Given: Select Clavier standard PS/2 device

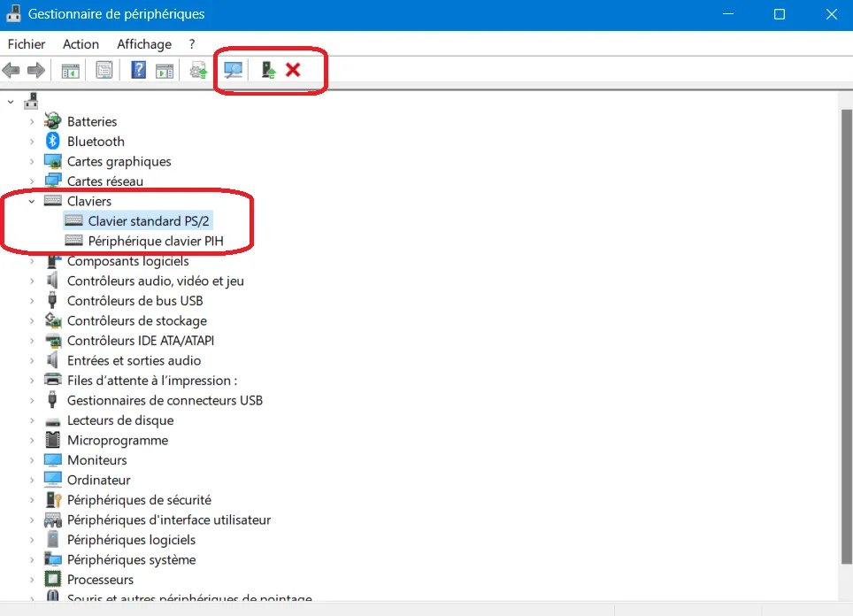Looking at the screenshot, I should (149, 221).
